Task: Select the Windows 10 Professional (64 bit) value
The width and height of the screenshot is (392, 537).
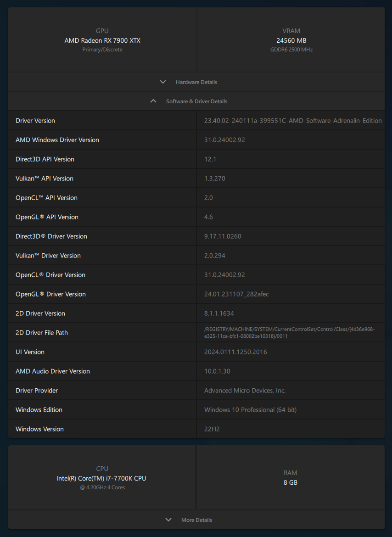Action: (x=250, y=409)
